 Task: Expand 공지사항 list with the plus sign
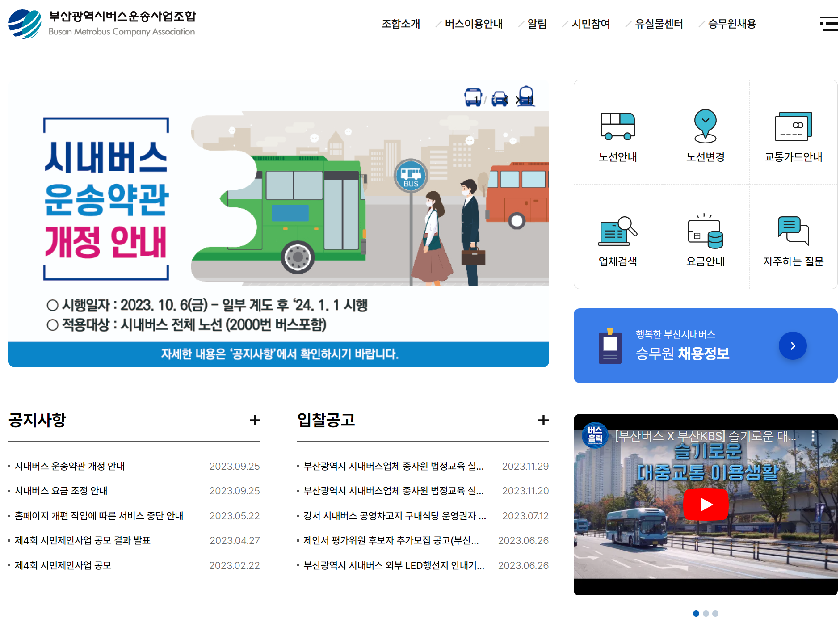(255, 421)
